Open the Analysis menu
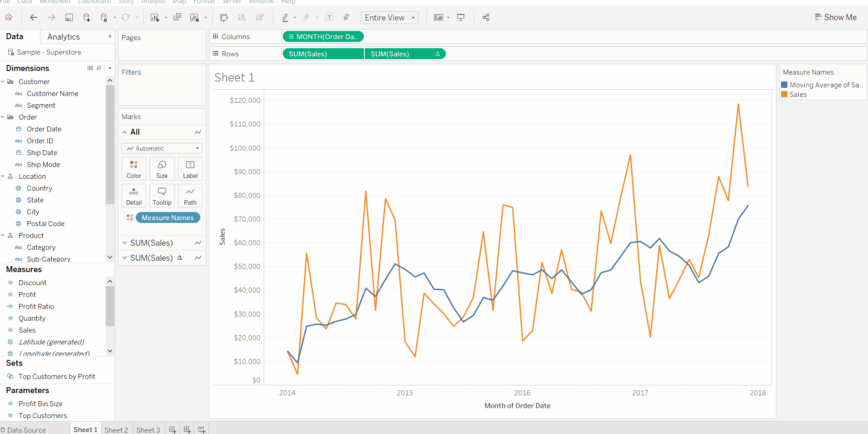This screenshot has width=868, height=434. click(153, 2)
